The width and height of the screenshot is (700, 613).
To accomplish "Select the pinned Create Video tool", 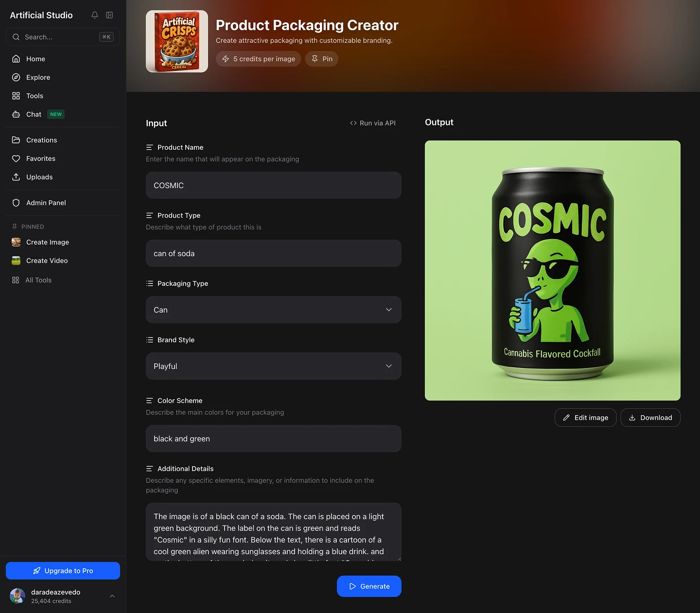I will tap(47, 261).
